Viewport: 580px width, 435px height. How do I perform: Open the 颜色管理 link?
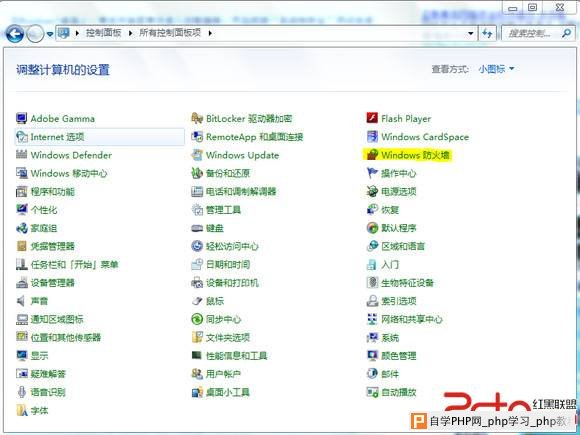(x=399, y=355)
